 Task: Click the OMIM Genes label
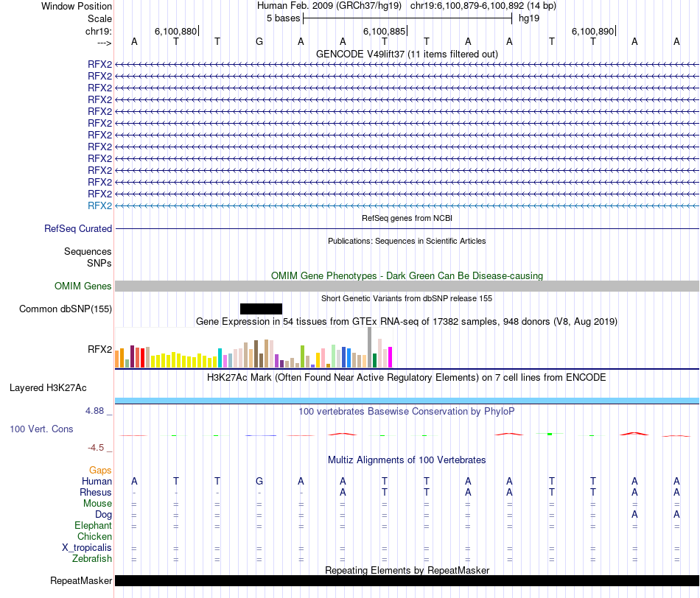(x=83, y=286)
